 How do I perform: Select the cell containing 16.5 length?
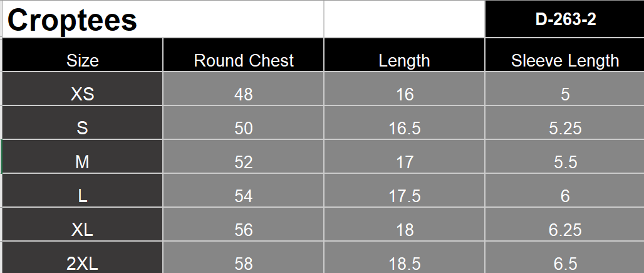pyautogui.click(x=405, y=128)
